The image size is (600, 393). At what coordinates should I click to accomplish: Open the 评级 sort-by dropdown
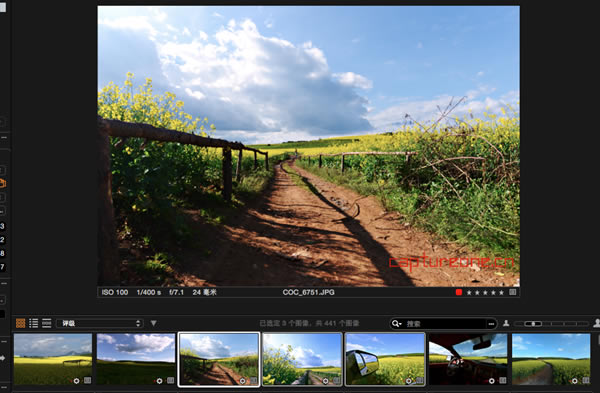(x=100, y=323)
